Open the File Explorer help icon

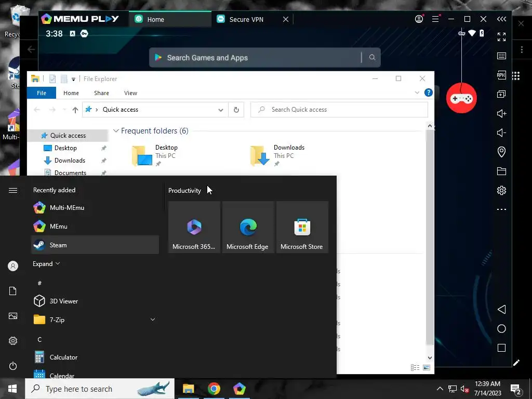[x=429, y=92]
